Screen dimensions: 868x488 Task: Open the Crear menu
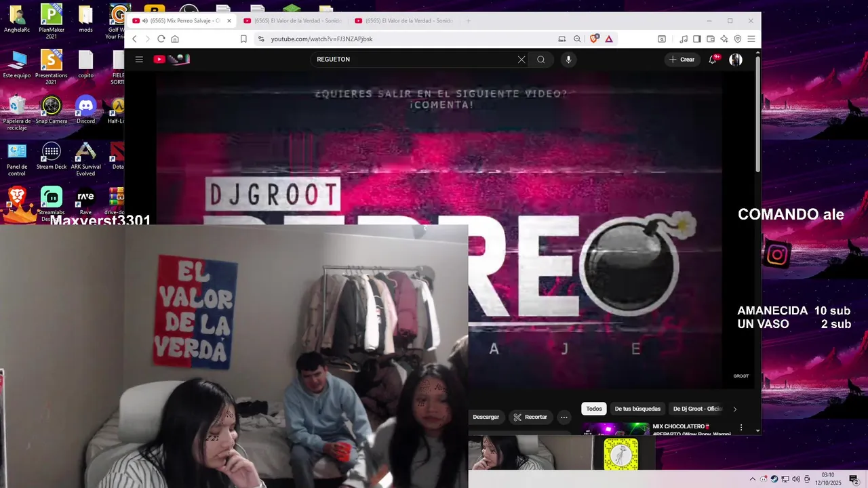click(682, 60)
